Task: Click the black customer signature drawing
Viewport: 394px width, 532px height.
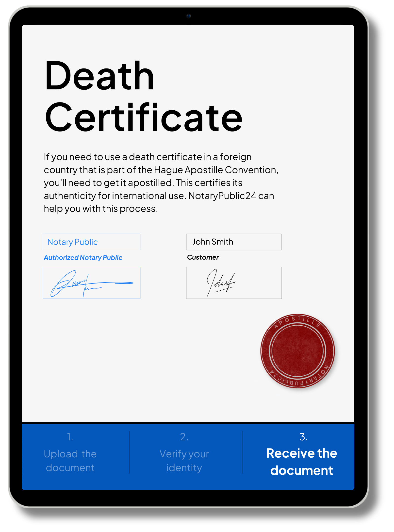Action: click(x=221, y=283)
